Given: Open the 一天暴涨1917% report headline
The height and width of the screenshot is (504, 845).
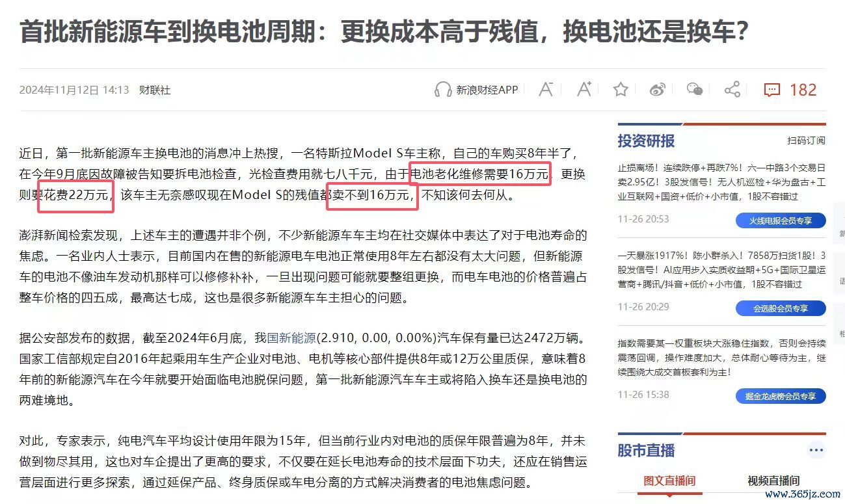Looking at the screenshot, I should 721,269.
